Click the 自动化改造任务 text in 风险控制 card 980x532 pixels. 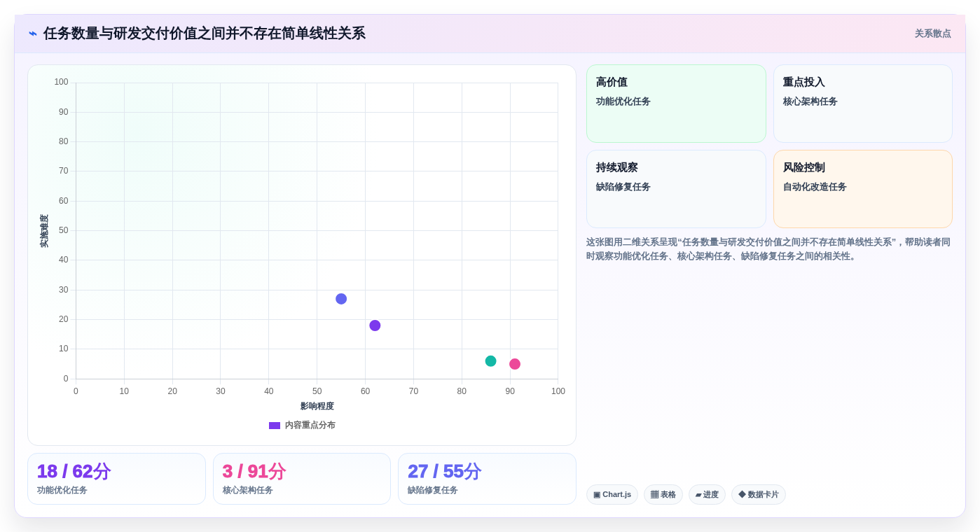(815, 187)
